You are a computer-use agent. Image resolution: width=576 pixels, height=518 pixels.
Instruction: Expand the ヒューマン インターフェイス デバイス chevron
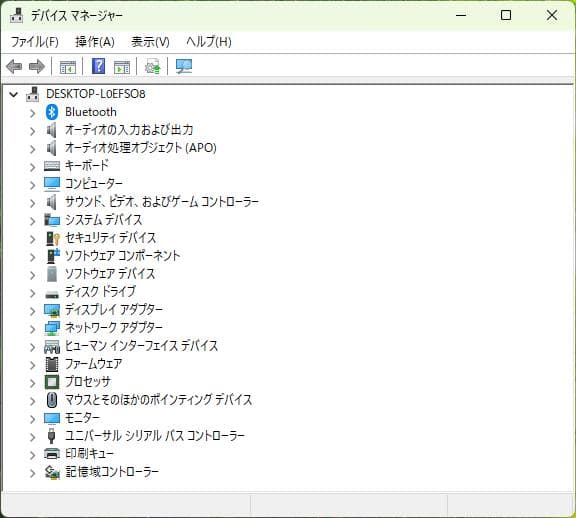(33, 347)
